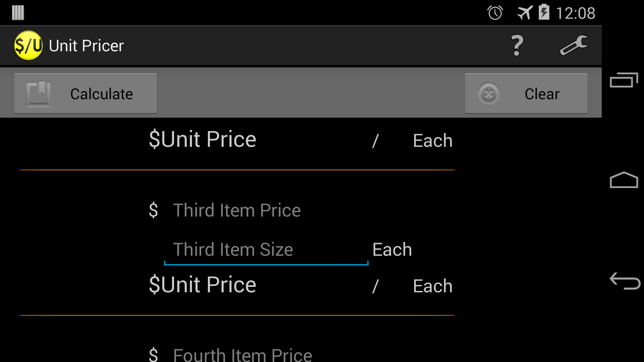
Task: Tap the alarm clock status bar icon
Action: (494, 12)
